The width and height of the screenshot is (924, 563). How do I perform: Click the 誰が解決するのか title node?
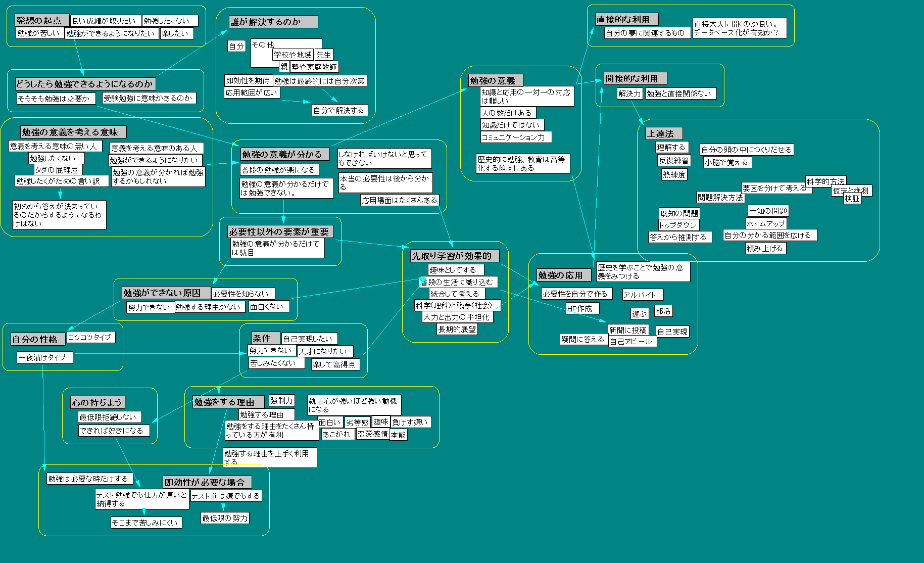pos(266,22)
